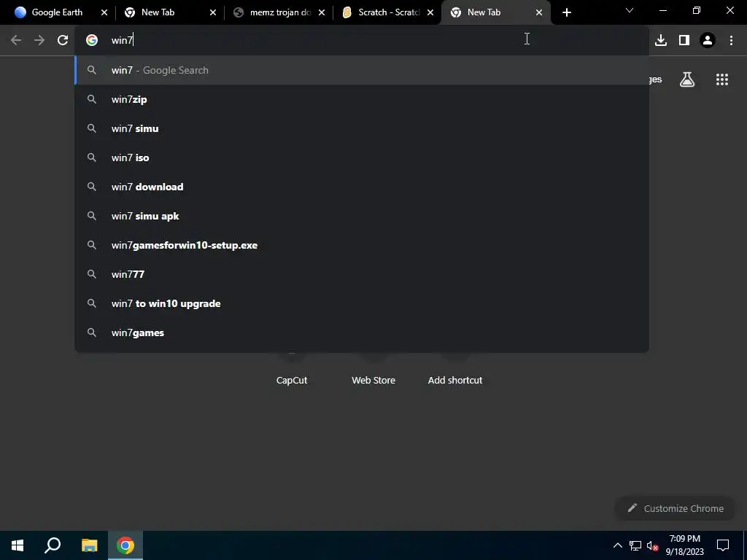The height and width of the screenshot is (560, 747).
Task: Pick the win7 download suggestion
Action: (362, 187)
